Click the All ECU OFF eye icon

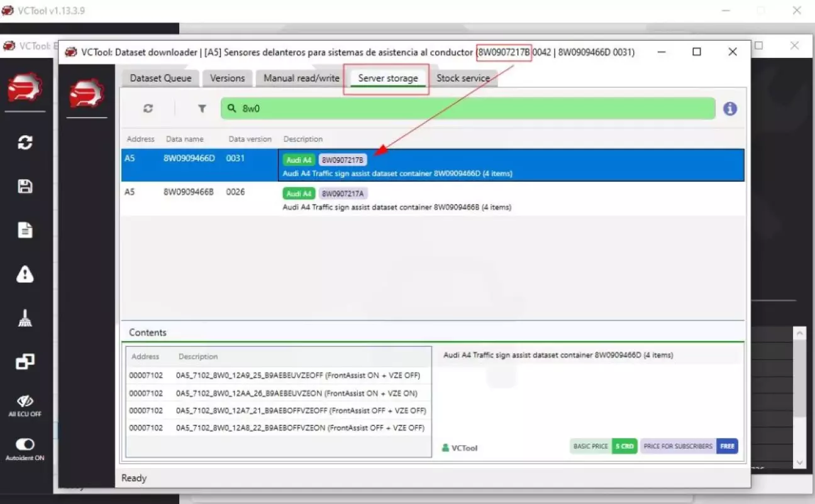25,405
